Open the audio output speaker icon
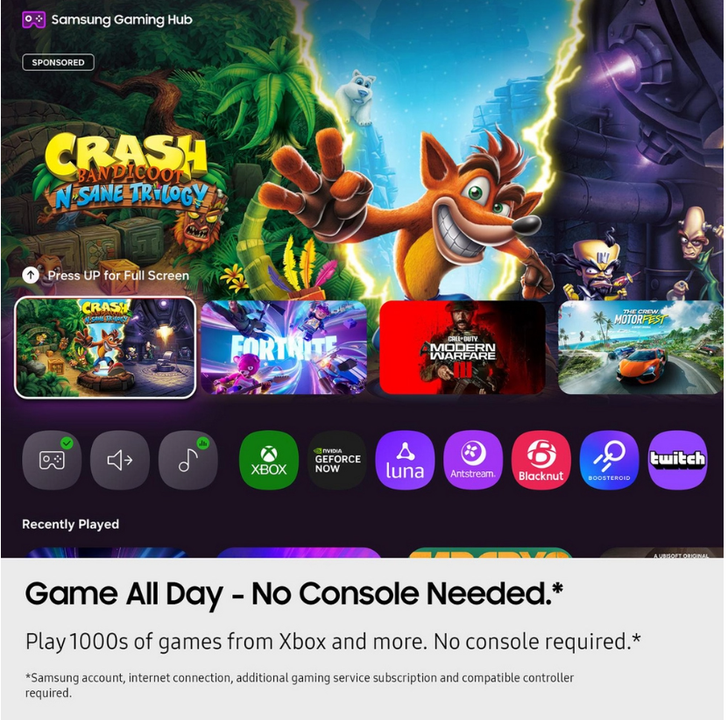The image size is (728, 720). 120,460
